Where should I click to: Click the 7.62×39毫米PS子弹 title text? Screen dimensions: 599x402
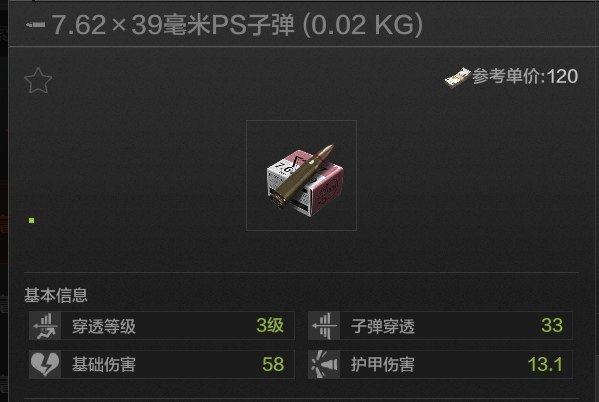[x=173, y=25]
